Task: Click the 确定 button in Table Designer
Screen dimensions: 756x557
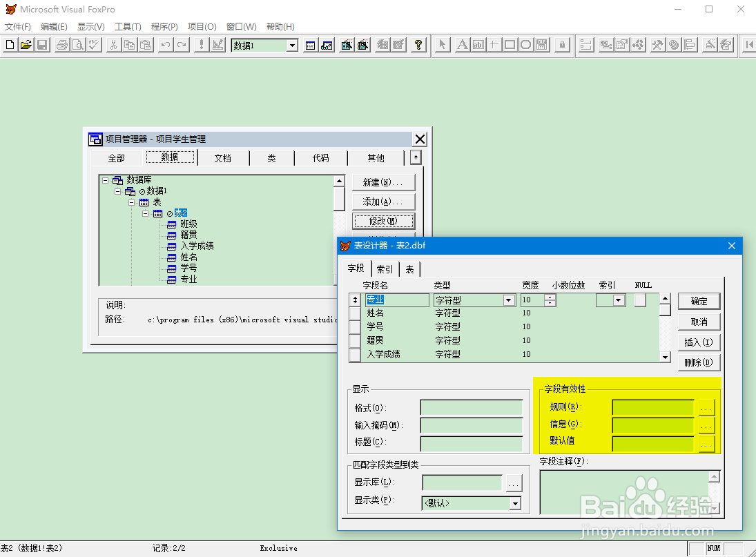Action: click(x=699, y=301)
